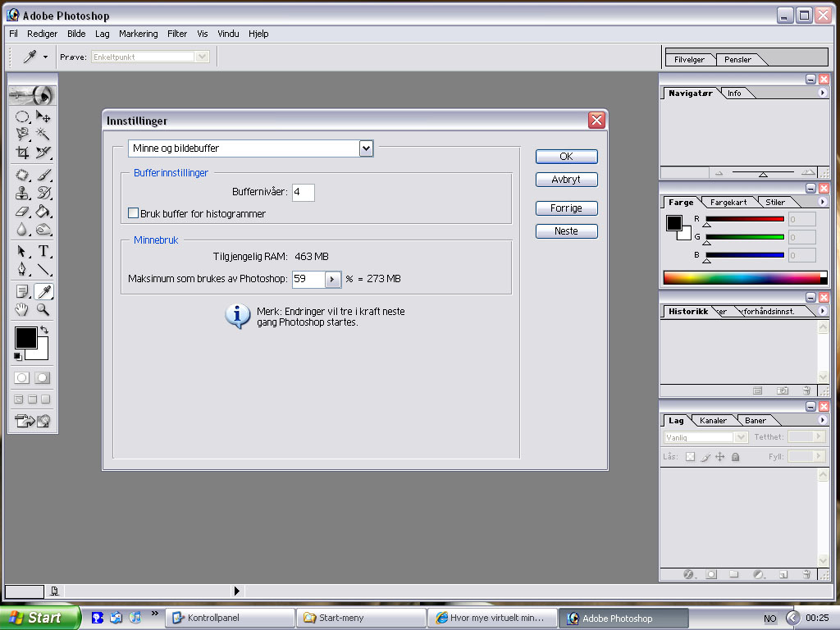Click trash icon in Historikk panel
The width and height of the screenshot is (840, 630).
(806, 390)
